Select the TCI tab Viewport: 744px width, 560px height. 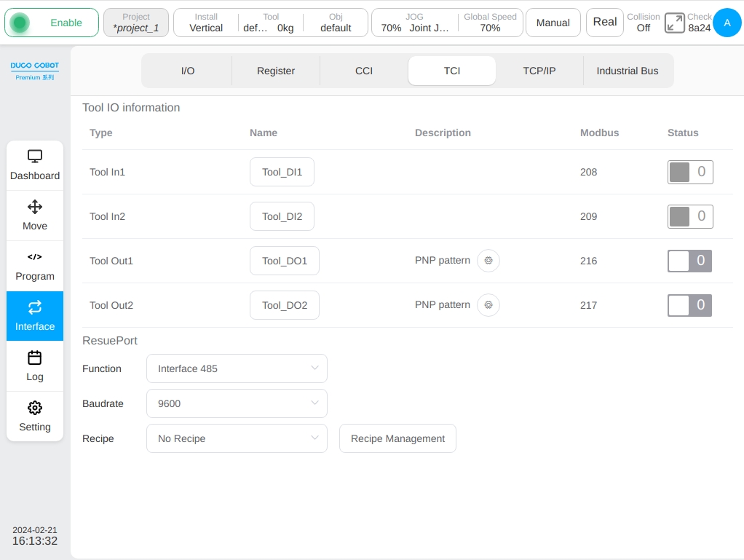pyautogui.click(x=451, y=71)
